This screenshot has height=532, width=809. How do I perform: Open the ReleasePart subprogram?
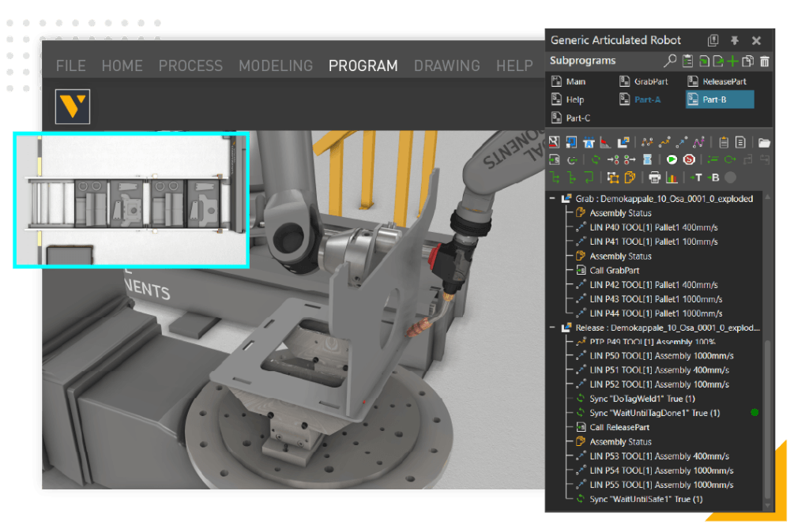[717, 81]
